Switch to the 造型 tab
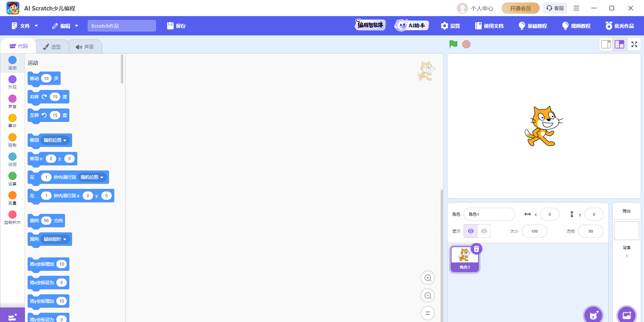The height and width of the screenshot is (322, 644). pyautogui.click(x=52, y=47)
